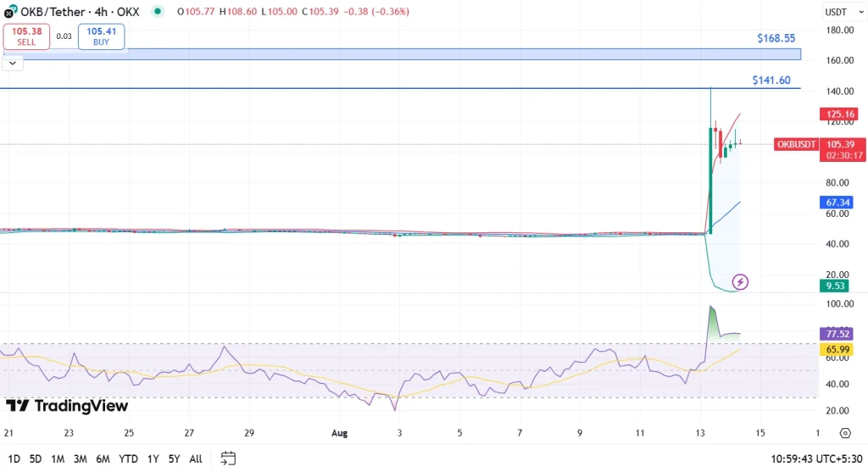Click the 125.16 red price label

coord(839,114)
